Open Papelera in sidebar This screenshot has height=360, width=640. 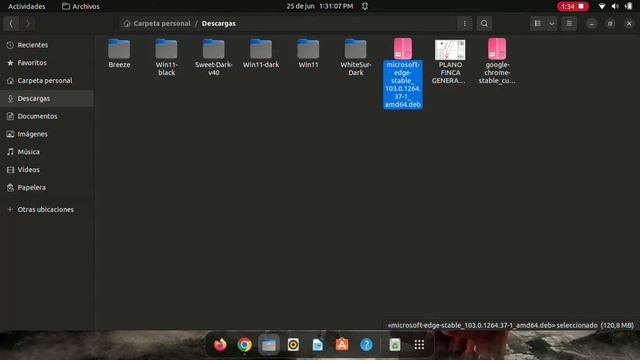[x=47, y=187]
